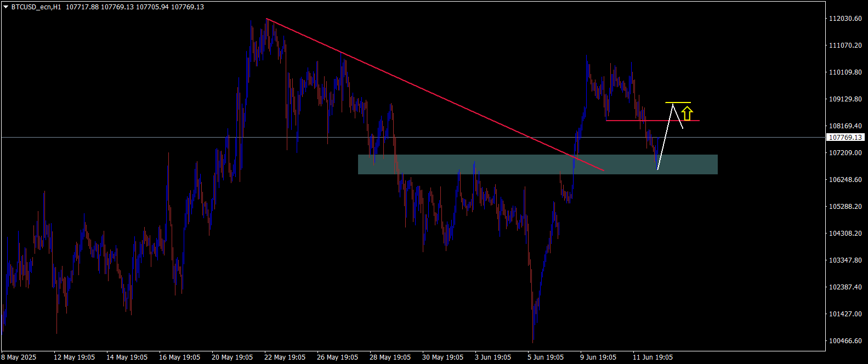Image resolution: width=868 pixels, height=364 pixels.
Task: Click the 8 May 2025 date label
Action: tap(19, 357)
